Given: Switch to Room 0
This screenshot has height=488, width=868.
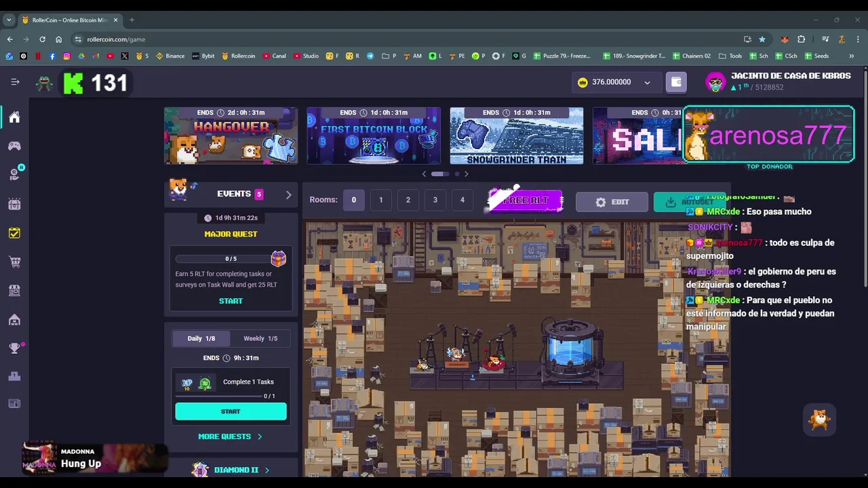Looking at the screenshot, I should (353, 200).
